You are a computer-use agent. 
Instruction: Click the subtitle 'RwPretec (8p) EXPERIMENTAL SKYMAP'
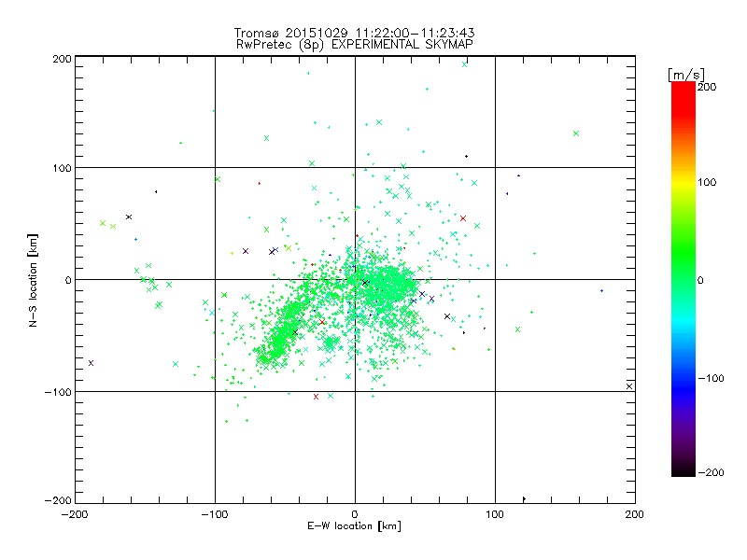coord(355,44)
